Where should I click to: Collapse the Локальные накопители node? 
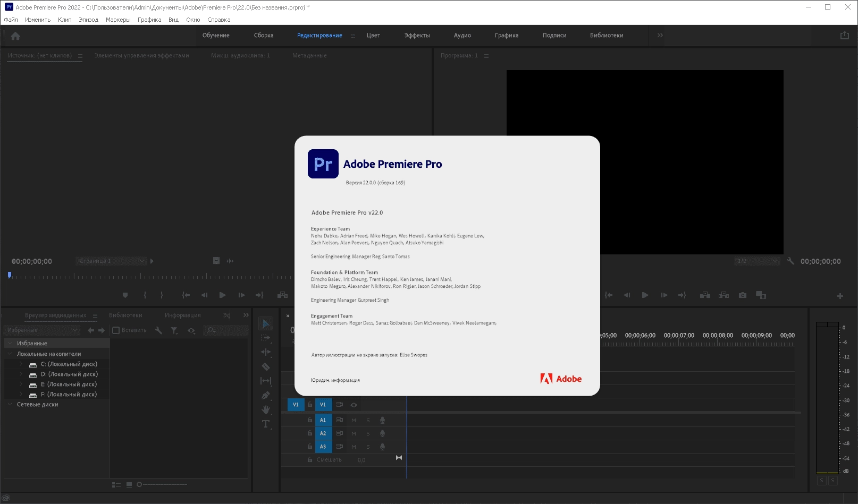10,354
